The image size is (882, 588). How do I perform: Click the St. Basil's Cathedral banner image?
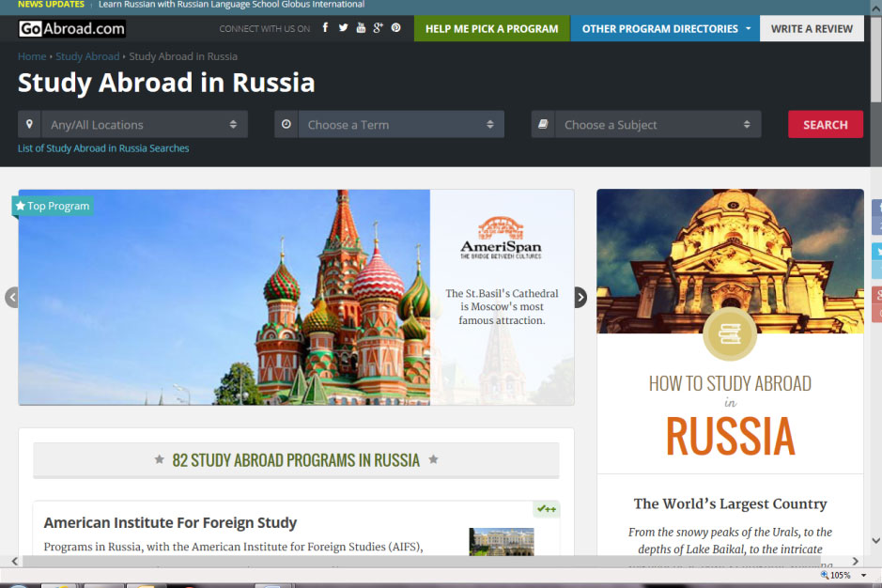[x=224, y=297]
